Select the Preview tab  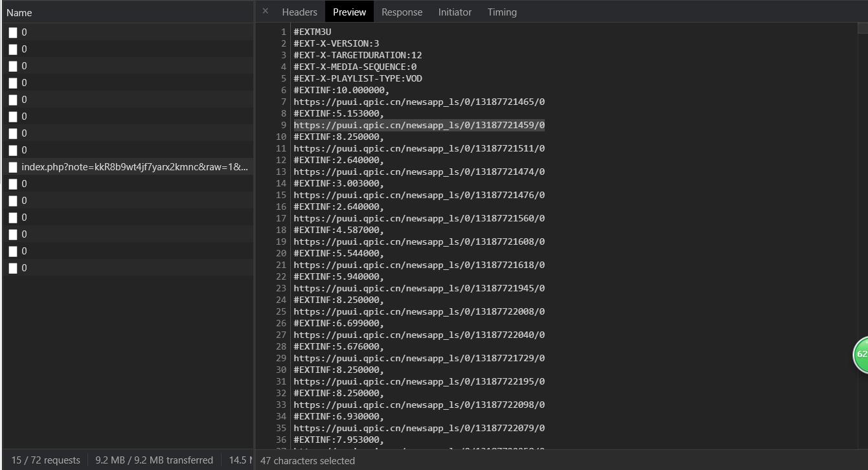pyautogui.click(x=349, y=12)
